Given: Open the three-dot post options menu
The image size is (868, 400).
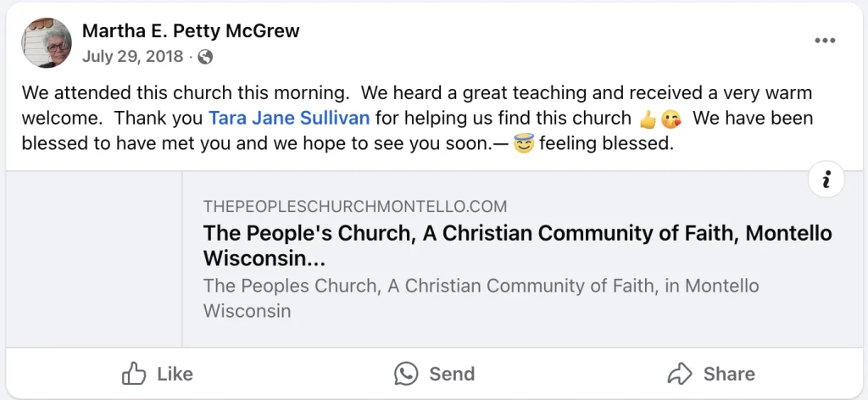Looking at the screenshot, I should coord(825,42).
